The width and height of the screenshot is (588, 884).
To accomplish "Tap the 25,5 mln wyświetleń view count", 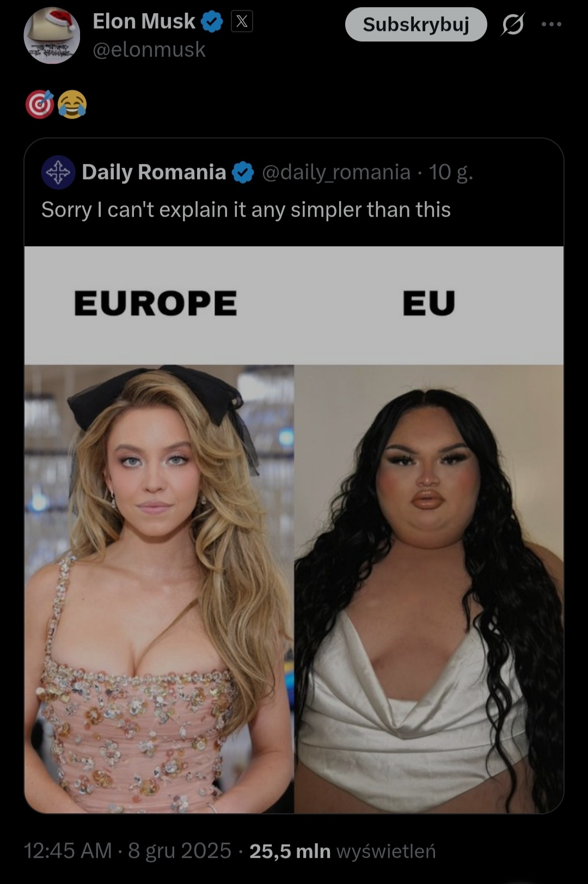I will (x=342, y=851).
